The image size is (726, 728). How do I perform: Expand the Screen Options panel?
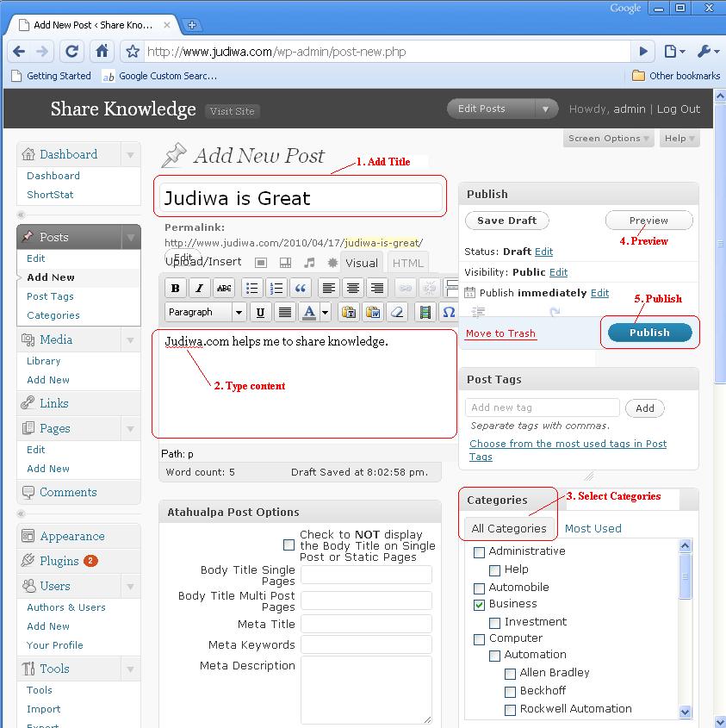point(609,139)
